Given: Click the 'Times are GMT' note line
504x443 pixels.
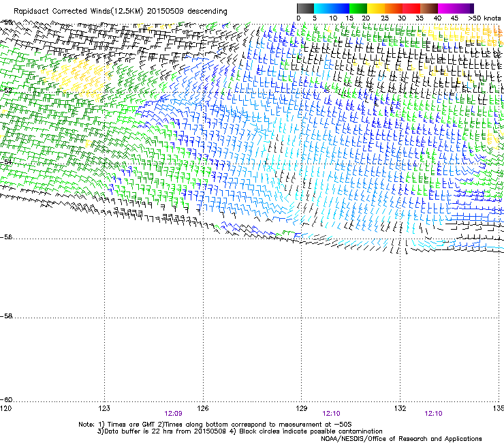Looking at the screenshot, I should click(x=215, y=425).
